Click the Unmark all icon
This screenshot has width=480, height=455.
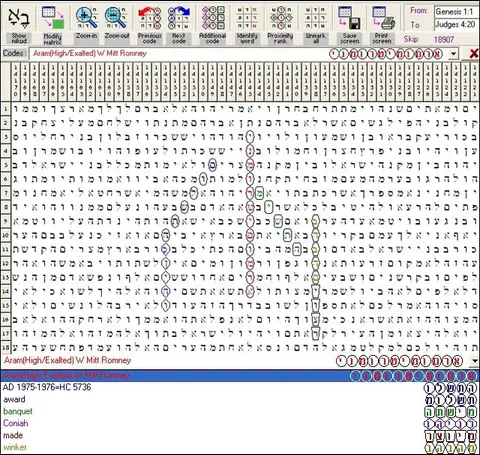[316, 18]
